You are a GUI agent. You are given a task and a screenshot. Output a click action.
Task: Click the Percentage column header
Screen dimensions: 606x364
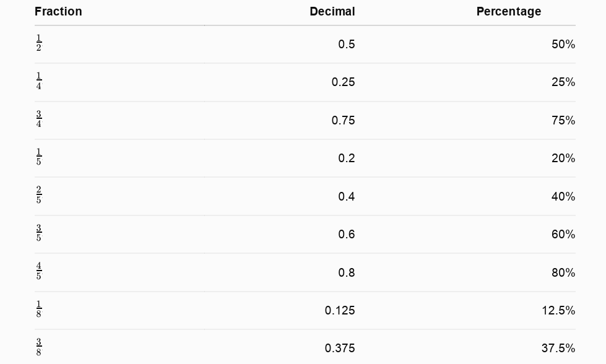point(509,12)
